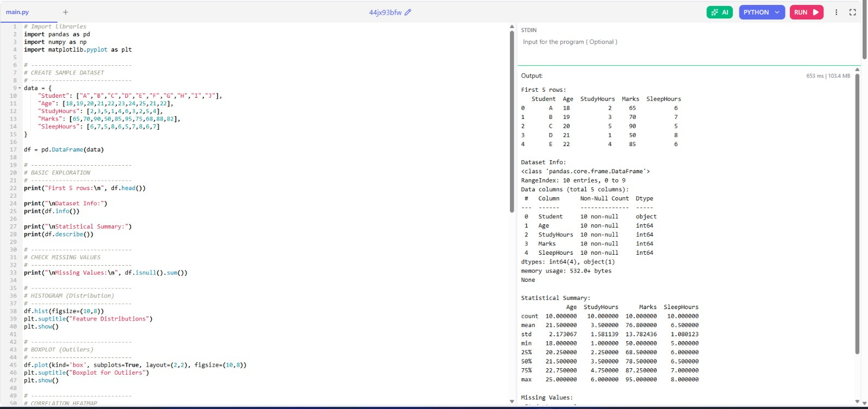Click the output panel vertical scrollbar thumb
868x409 pixels.
[x=858, y=212]
